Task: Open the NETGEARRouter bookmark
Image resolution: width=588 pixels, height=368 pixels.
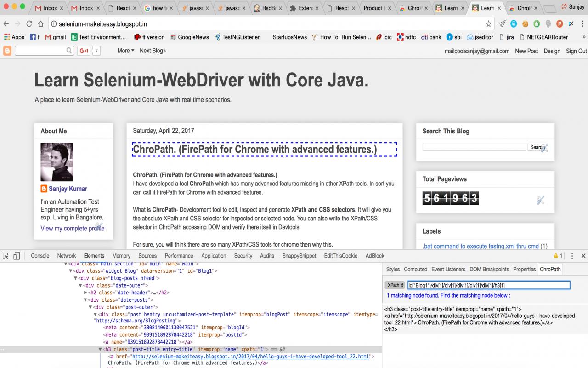Action: (x=543, y=37)
